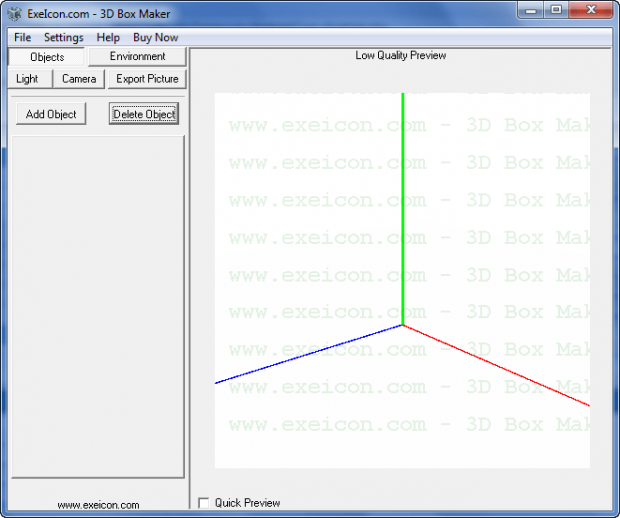Click the ExeIcon app icon in title bar
620x518 pixels.
point(14,12)
